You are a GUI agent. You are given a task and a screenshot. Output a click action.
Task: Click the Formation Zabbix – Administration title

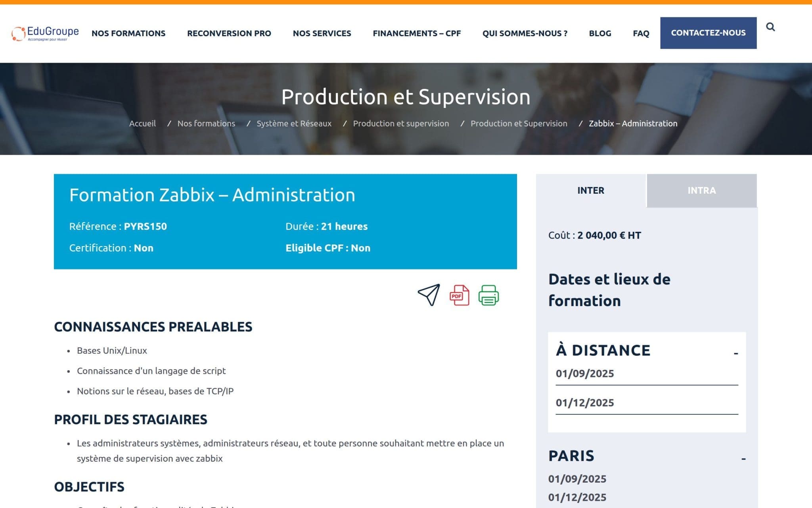(212, 195)
